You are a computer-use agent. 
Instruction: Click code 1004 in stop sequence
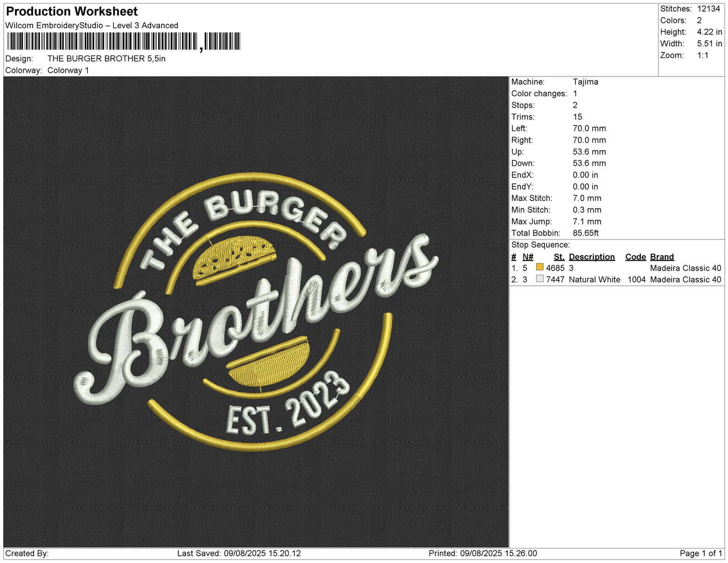tap(637, 279)
